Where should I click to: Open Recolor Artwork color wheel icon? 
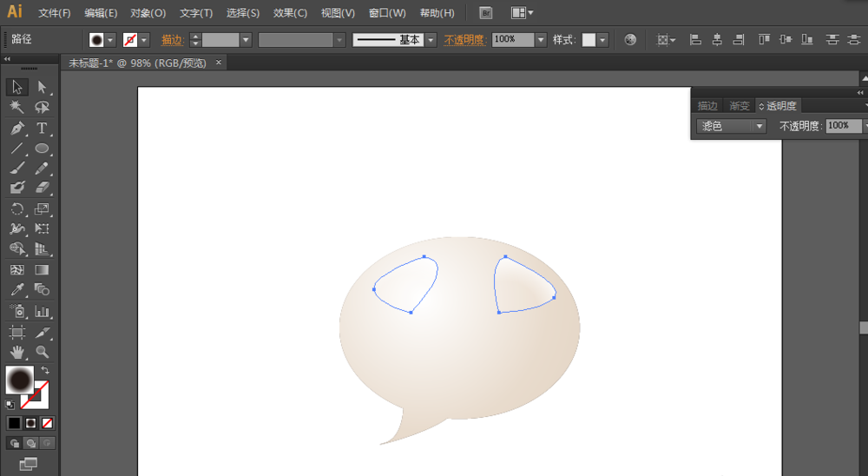coord(630,39)
